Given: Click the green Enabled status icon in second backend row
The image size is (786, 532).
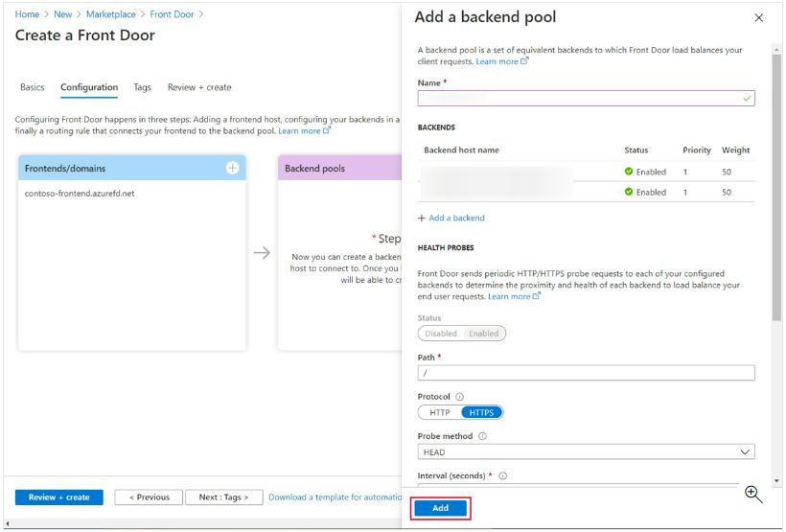Looking at the screenshot, I should tap(629, 192).
